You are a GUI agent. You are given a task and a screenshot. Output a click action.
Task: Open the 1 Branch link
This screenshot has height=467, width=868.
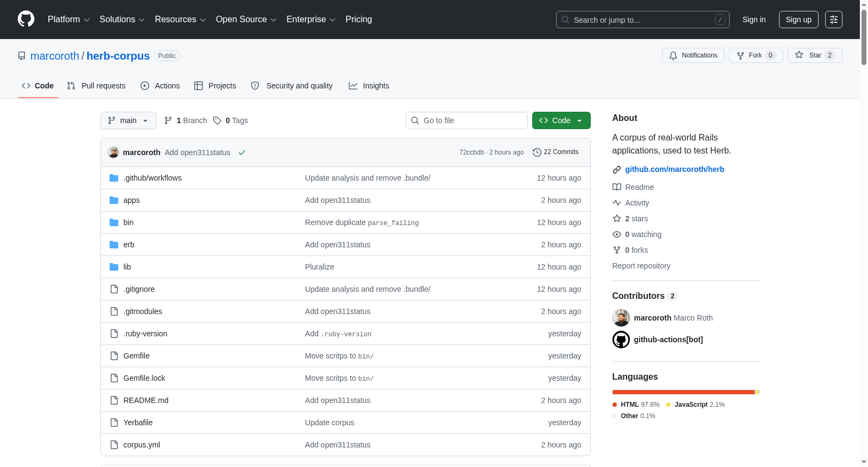[186, 120]
